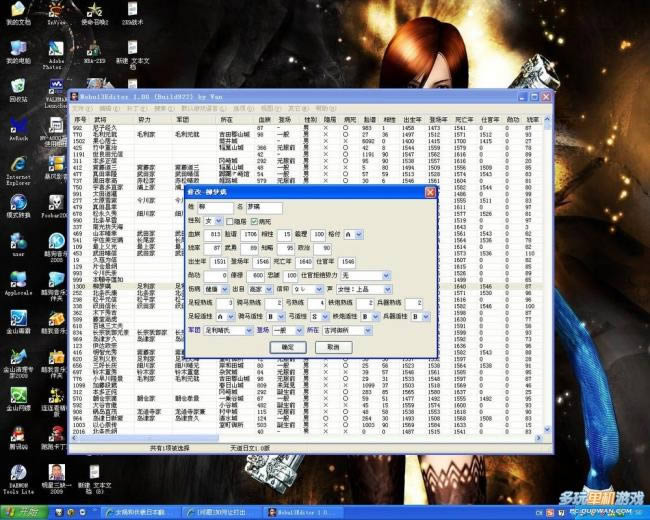
Task: Launch Internet Explorer from the desktop
Action: pyautogui.click(x=18, y=170)
